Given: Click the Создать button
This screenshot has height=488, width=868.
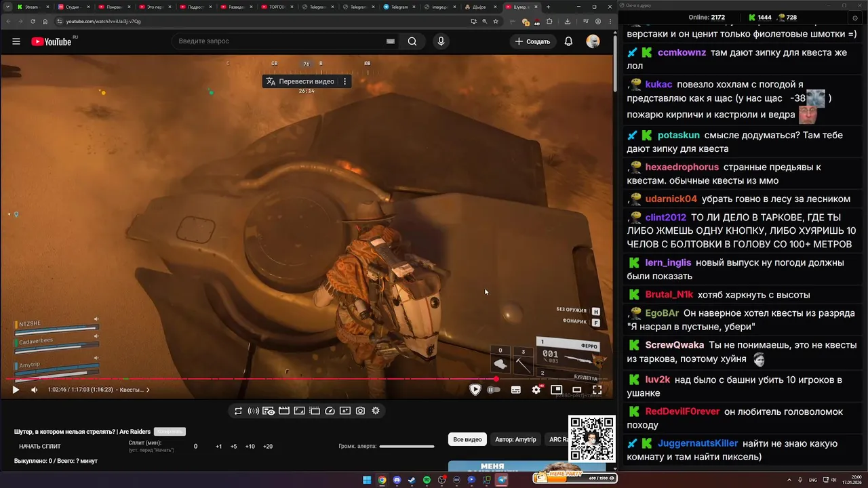Looking at the screenshot, I should pyautogui.click(x=533, y=41).
